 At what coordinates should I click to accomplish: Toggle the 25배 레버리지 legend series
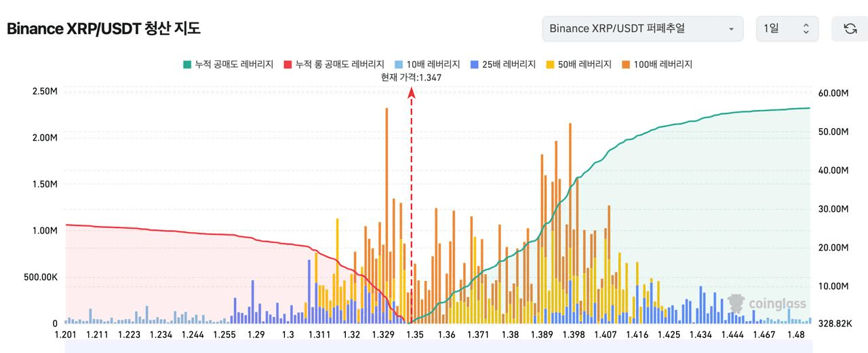click(x=502, y=64)
